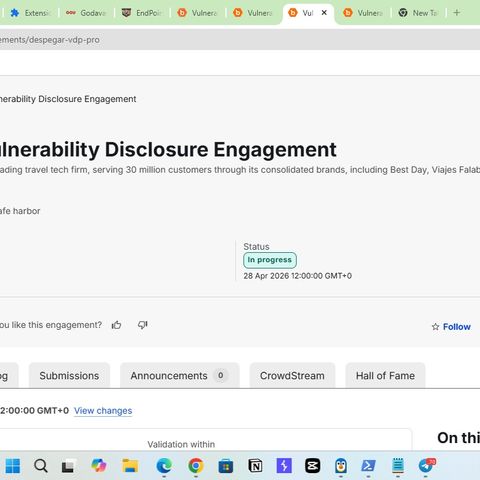This screenshot has width=480, height=480.
Task: Open the Windows Start menu
Action: click(13, 466)
